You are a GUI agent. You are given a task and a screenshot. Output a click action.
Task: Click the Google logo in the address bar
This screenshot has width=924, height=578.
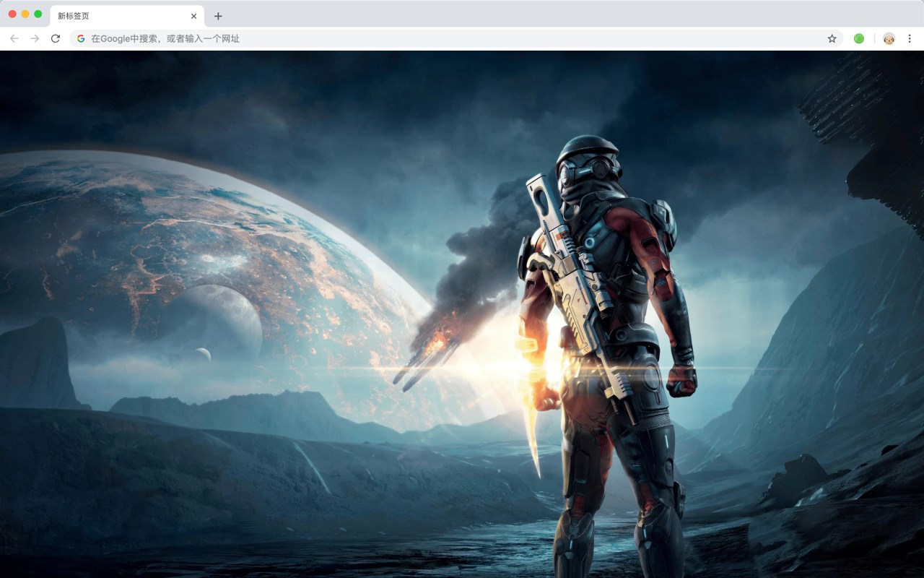point(81,38)
